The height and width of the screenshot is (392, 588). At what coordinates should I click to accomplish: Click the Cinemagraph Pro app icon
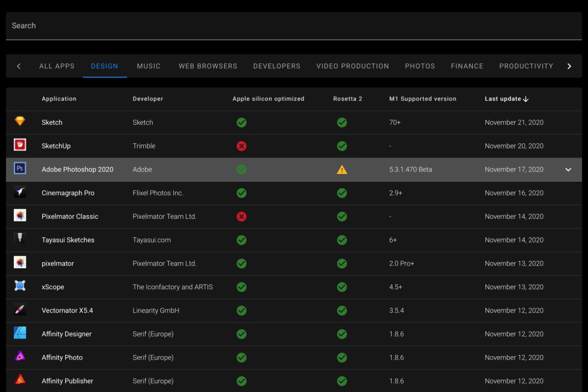pyautogui.click(x=20, y=192)
